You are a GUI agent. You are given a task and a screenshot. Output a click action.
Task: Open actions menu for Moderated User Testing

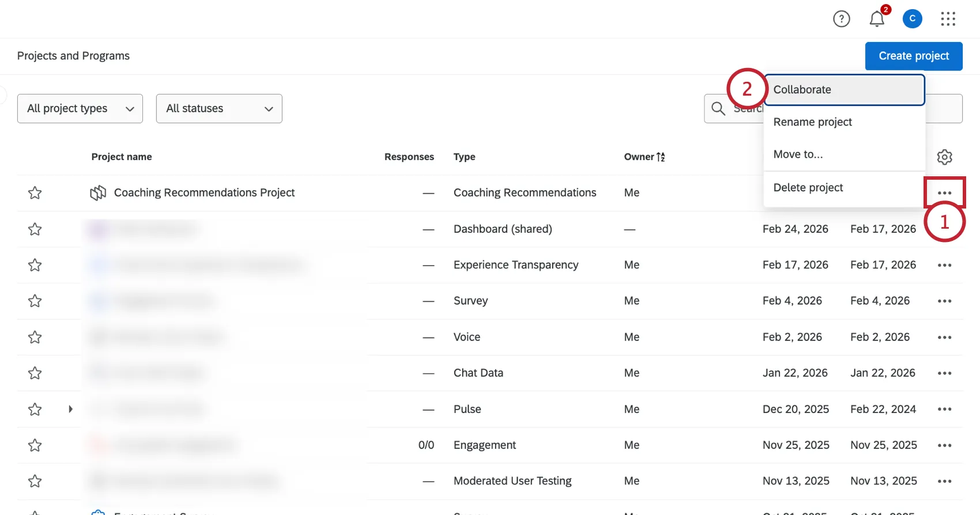click(x=944, y=481)
